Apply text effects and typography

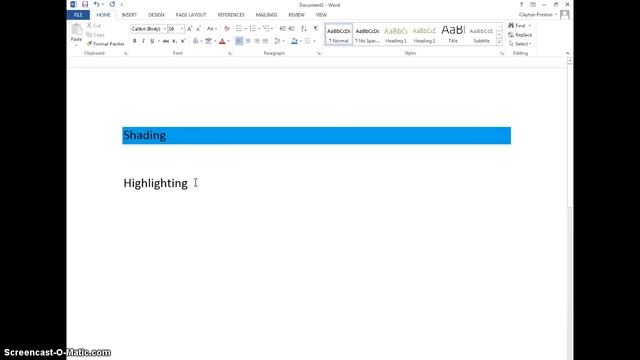[196, 41]
